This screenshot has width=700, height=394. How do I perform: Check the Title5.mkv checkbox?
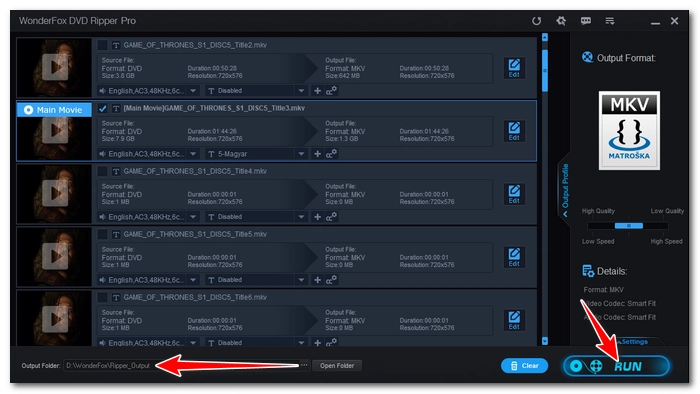pyautogui.click(x=102, y=234)
